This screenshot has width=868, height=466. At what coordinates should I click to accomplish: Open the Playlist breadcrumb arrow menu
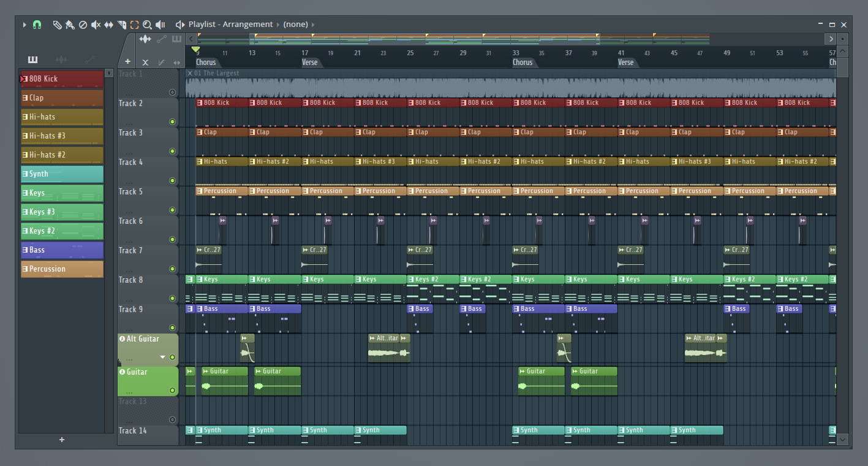pyautogui.click(x=279, y=24)
